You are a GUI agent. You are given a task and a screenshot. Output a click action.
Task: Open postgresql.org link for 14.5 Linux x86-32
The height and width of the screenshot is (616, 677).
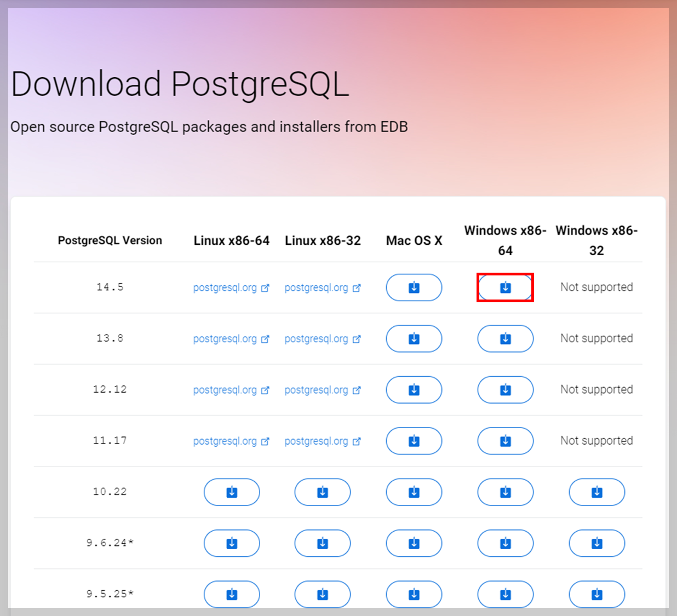pyautogui.click(x=323, y=287)
